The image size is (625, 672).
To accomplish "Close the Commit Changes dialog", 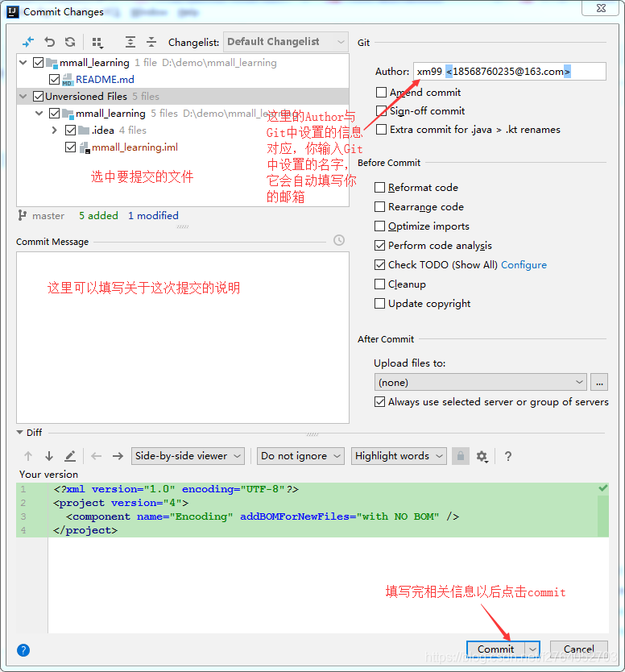I will tap(602, 8).
